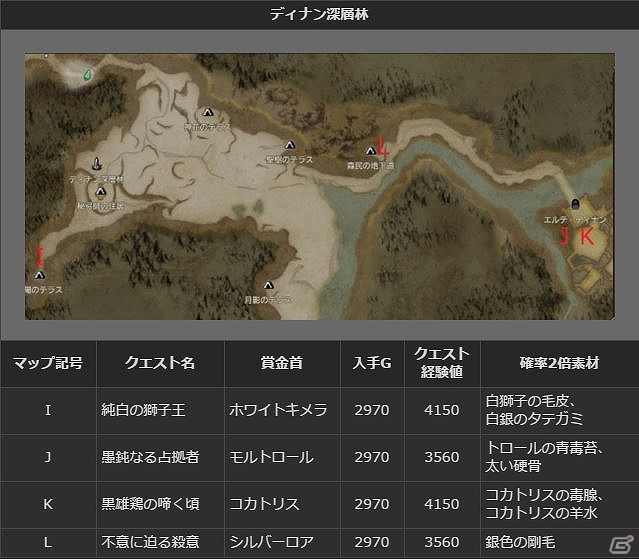Image resolution: width=639 pixels, height=559 pixels.
Task: Click the red K marker on the map
Action: (587, 235)
